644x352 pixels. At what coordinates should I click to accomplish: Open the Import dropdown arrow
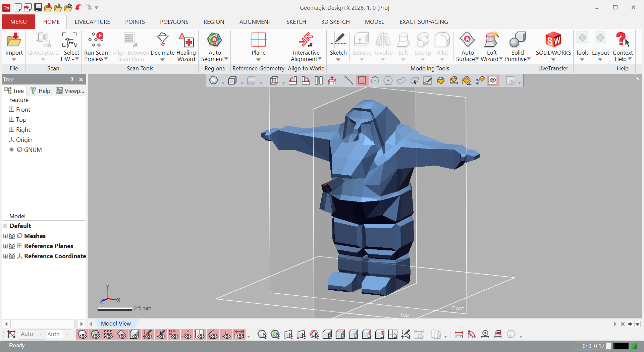point(14,60)
